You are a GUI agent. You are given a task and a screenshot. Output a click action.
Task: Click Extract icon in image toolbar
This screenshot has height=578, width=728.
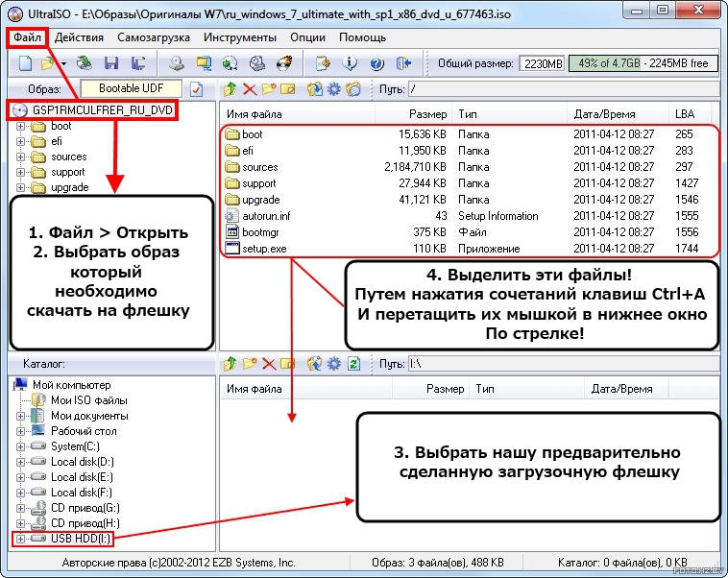tap(315, 88)
